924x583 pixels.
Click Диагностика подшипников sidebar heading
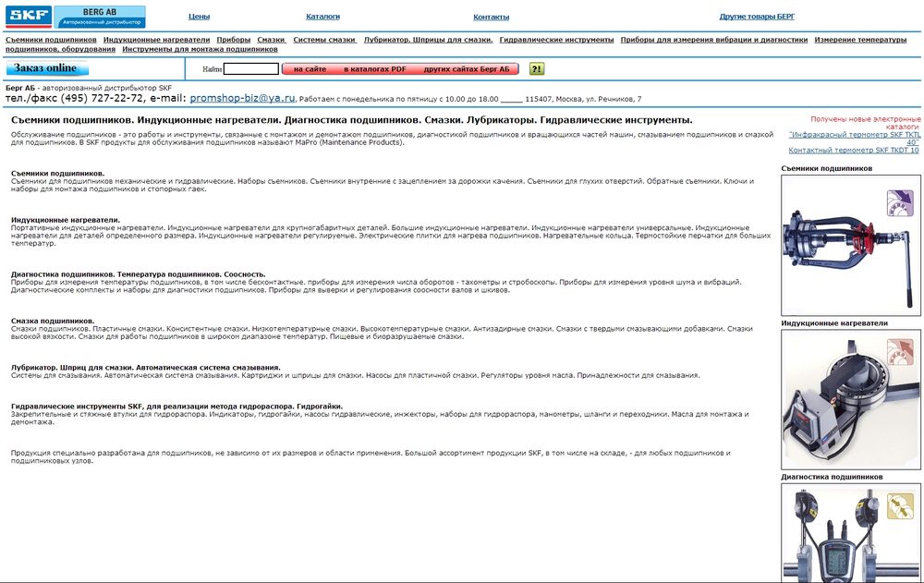(x=833, y=477)
